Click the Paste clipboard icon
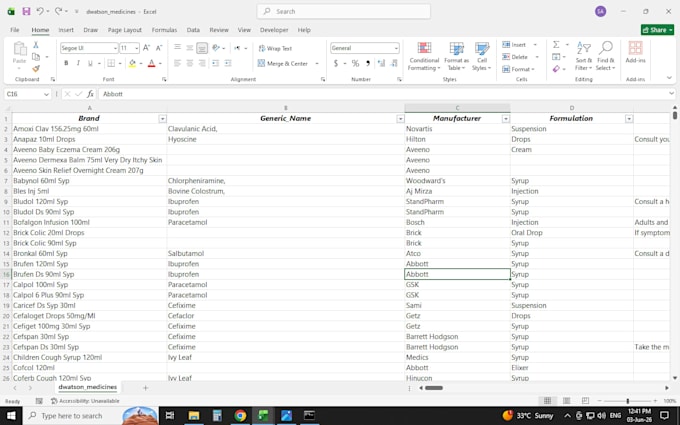The width and height of the screenshot is (680, 425). 20,49
